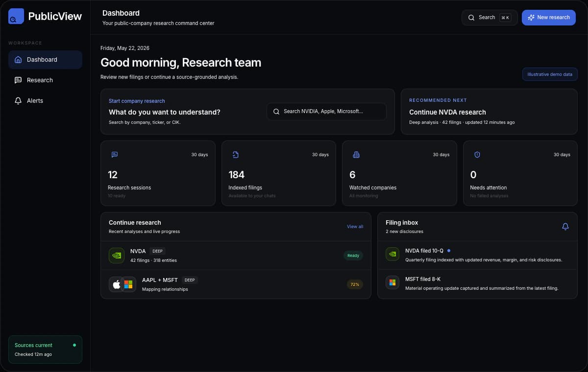Click the magnifier icon in company search
This screenshot has height=372, width=588.
(276, 112)
